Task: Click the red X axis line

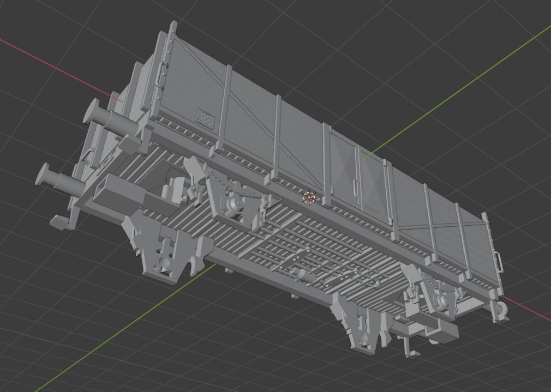Action: (x=62, y=70)
